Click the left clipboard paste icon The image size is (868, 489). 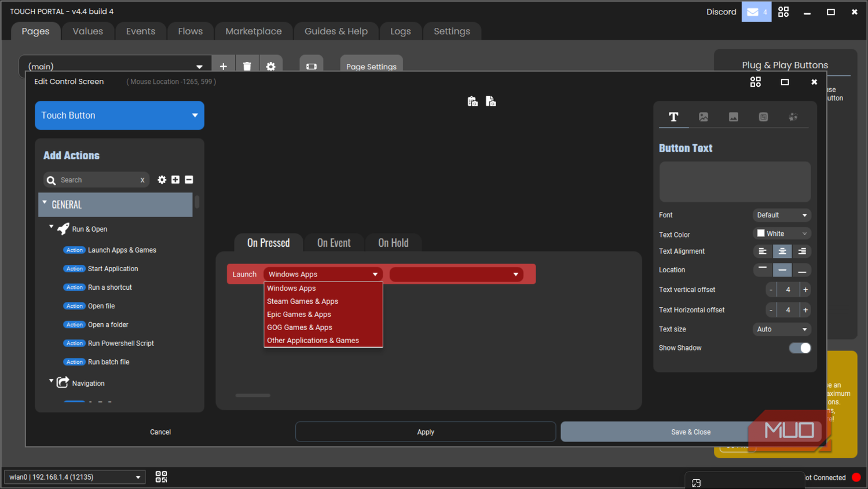(473, 101)
